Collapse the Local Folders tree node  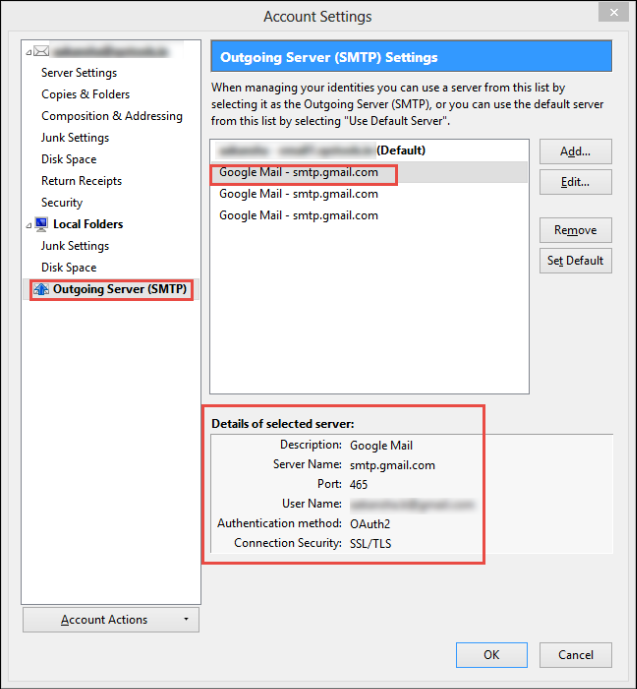pos(29,225)
